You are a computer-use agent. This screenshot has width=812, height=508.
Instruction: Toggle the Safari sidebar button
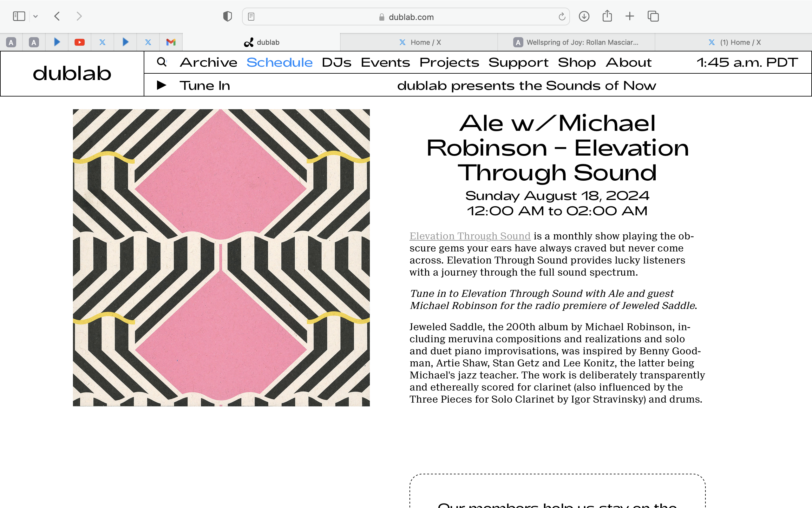click(19, 16)
